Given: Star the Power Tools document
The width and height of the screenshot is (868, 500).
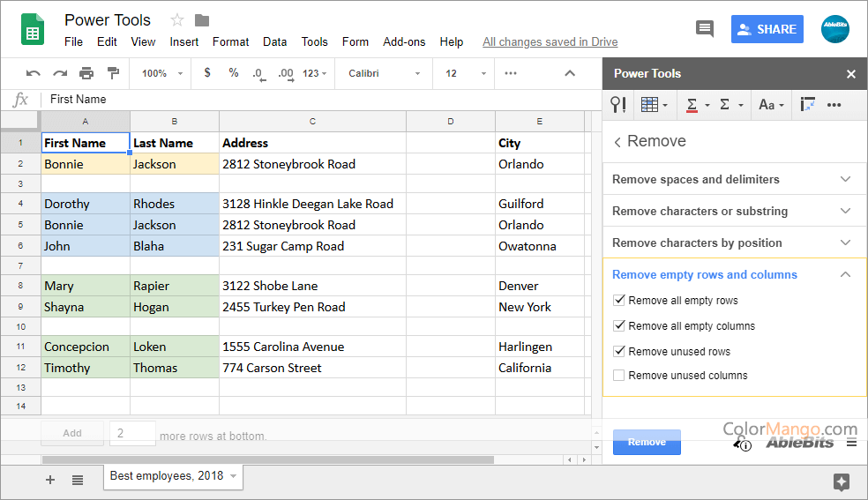Looking at the screenshot, I should click(x=177, y=20).
